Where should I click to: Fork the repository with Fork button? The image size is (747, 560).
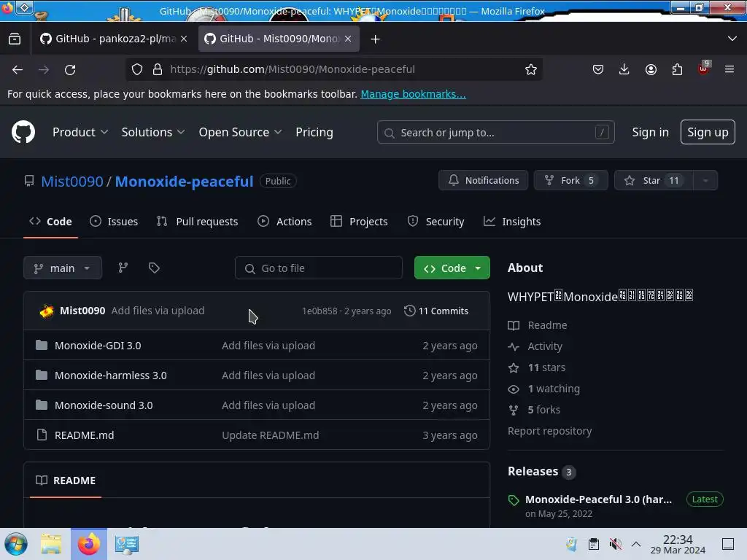tap(570, 181)
